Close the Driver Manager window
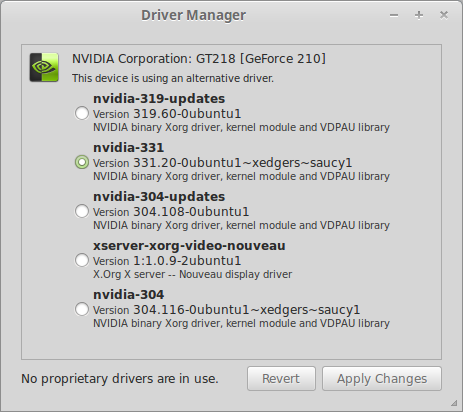Viewport: 463px width, 412px height. (444, 15)
